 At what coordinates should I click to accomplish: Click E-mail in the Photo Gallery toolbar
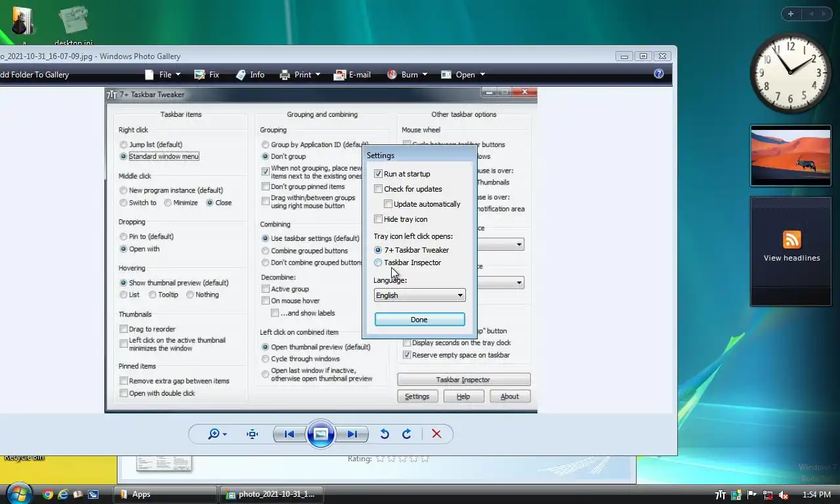(x=352, y=75)
